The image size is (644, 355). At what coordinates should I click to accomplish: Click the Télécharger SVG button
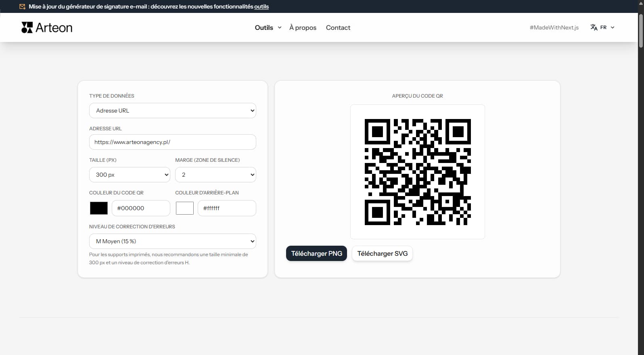[x=382, y=253]
